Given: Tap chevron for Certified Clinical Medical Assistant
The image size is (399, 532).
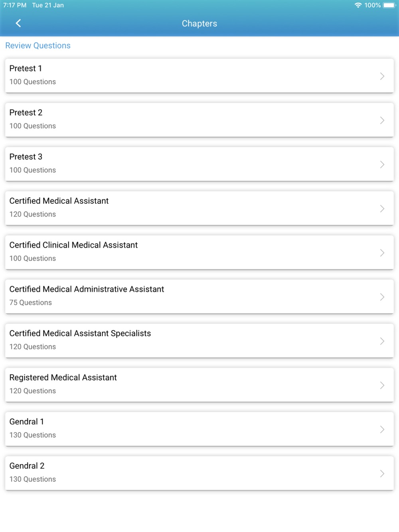Looking at the screenshot, I should click(x=382, y=253).
